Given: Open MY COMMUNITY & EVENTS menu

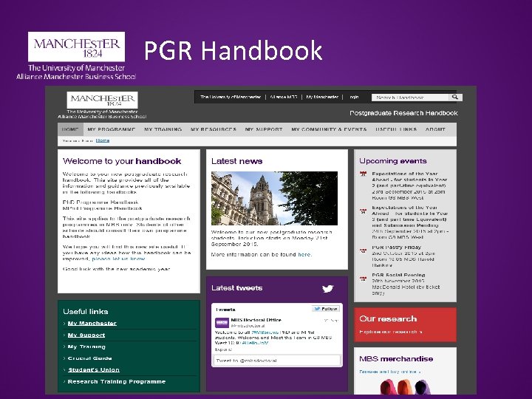Looking at the screenshot, I should pos(329,129).
